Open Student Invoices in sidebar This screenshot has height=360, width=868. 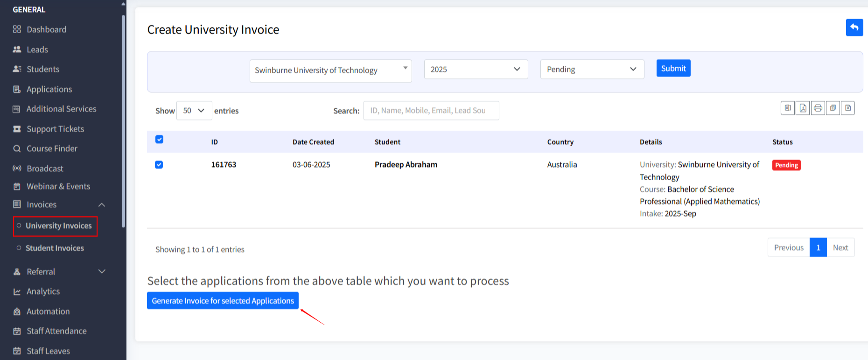55,248
